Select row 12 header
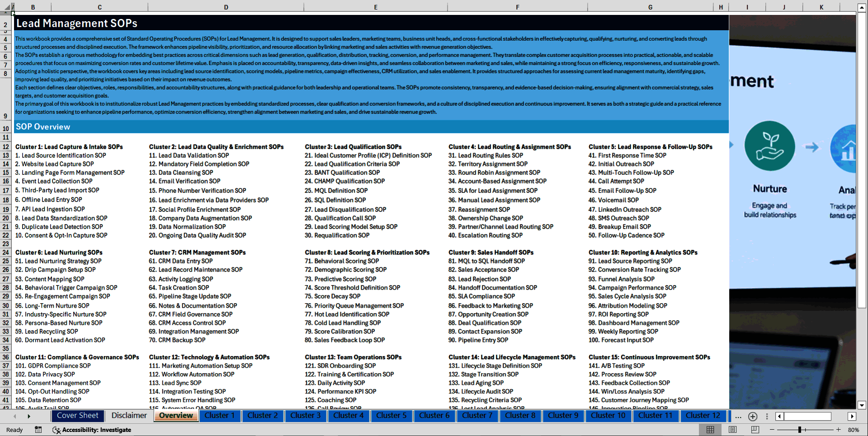This screenshot has height=436, width=868. (x=5, y=147)
